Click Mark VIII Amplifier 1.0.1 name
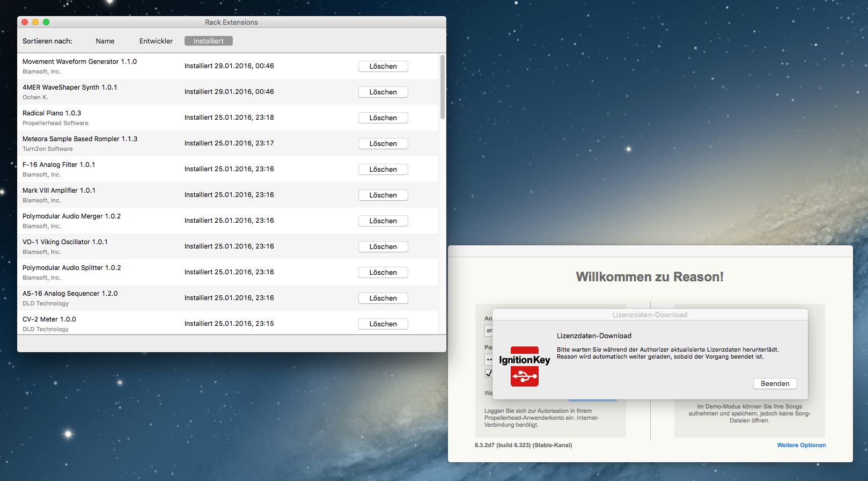The width and height of the screenshot is (868, 481). (59, 191)
